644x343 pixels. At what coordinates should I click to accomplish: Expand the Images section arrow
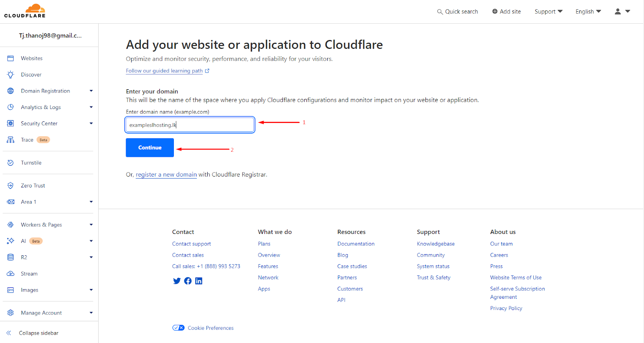[x=91, y=290]
